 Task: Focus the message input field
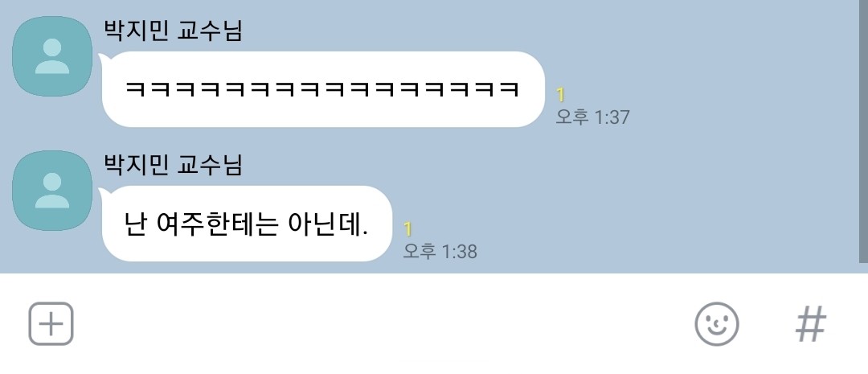(x=382, y=323)
